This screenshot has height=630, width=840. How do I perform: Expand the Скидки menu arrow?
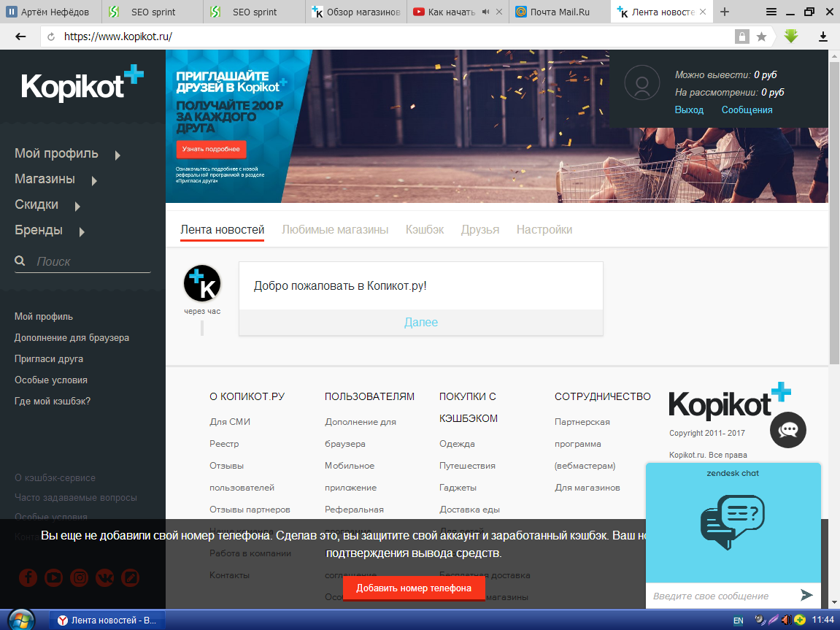pyautogui.click(x=77, y=207)
